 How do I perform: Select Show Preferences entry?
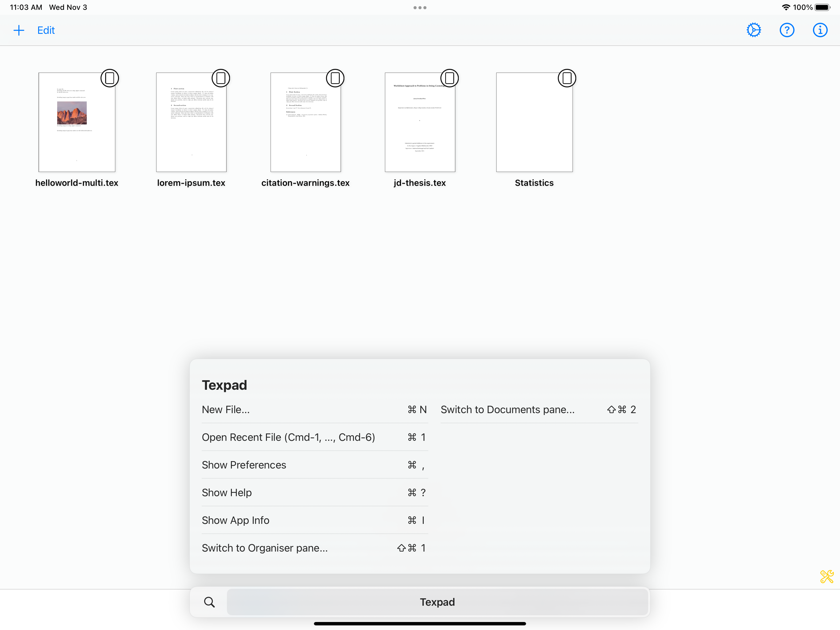pos(315,465)
